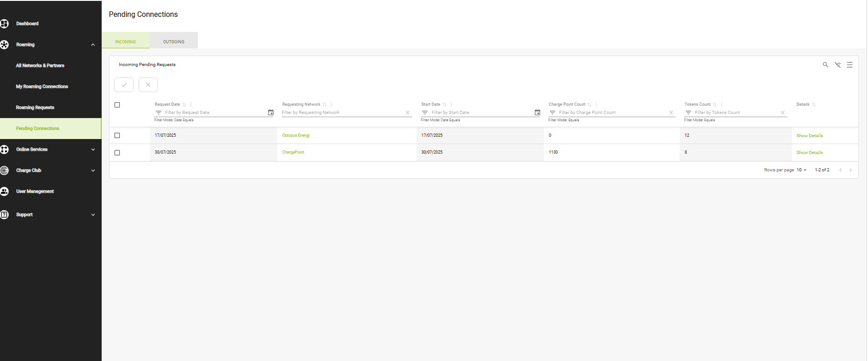Toggle the select all rows checkbox
The image size is (868, 361).
coord(117,105)
